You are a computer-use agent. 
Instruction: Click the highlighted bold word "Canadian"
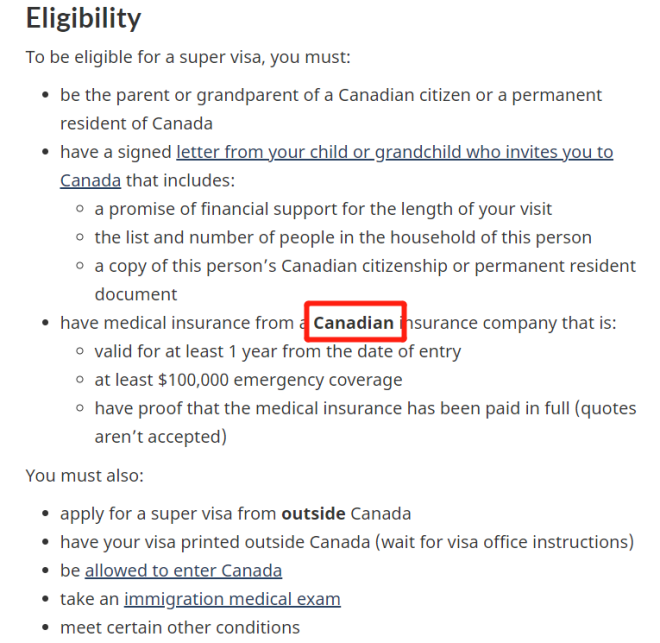click(354, 323)
